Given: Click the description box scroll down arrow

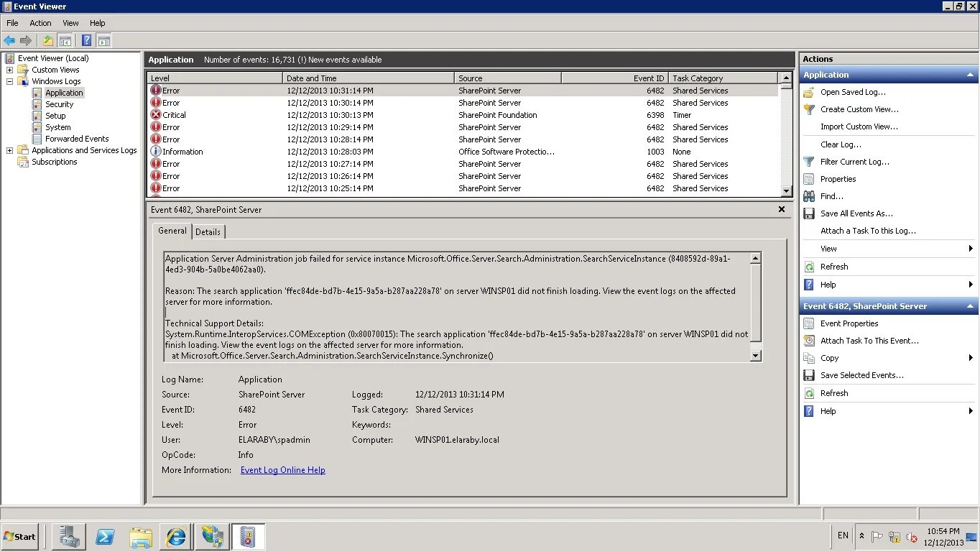Looking at the screenshot, I should [x=755, y=356].
